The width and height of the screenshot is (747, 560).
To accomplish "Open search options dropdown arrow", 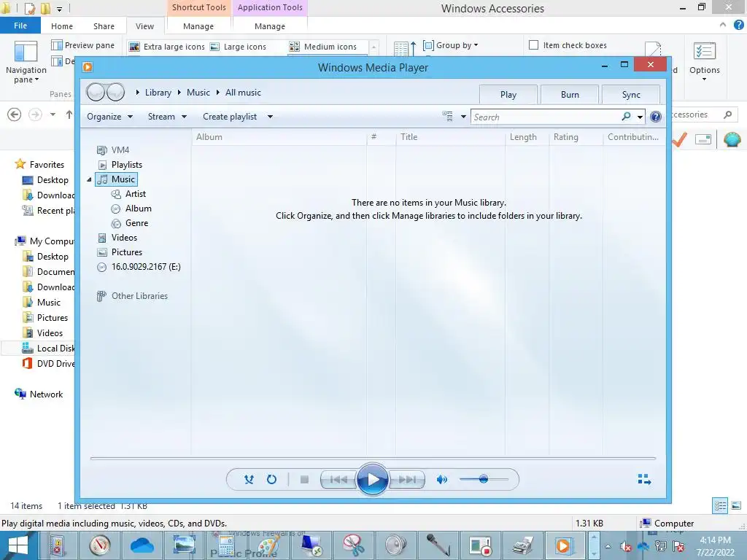I will 640,117.
